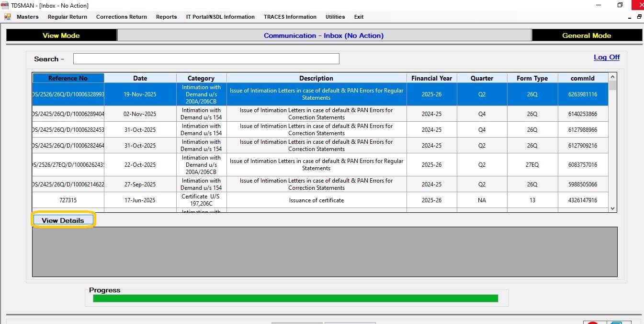
Task: Click the Log Off link
Action: click(606, 57)
